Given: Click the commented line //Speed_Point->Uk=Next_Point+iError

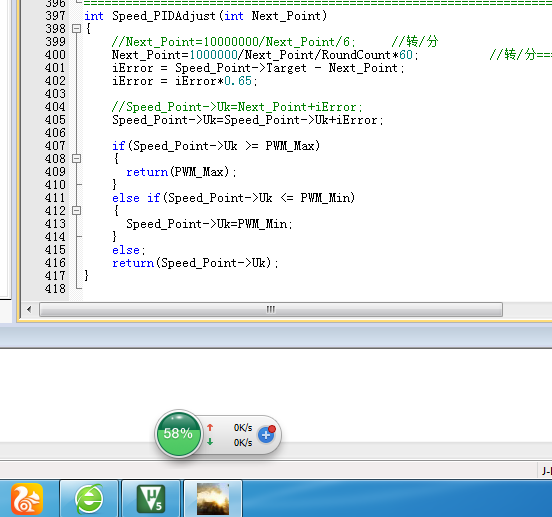Looking at the screenshot, I should (x=237, y=107).
